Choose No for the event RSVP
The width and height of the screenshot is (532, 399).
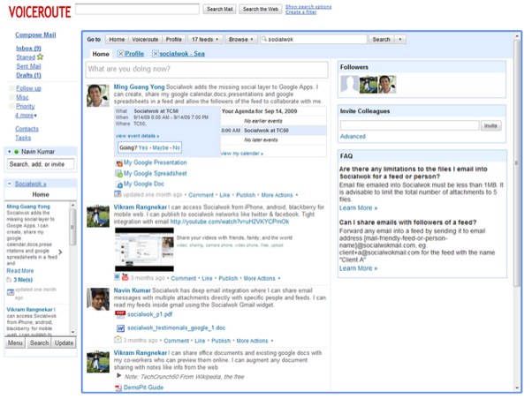(176, 147)
